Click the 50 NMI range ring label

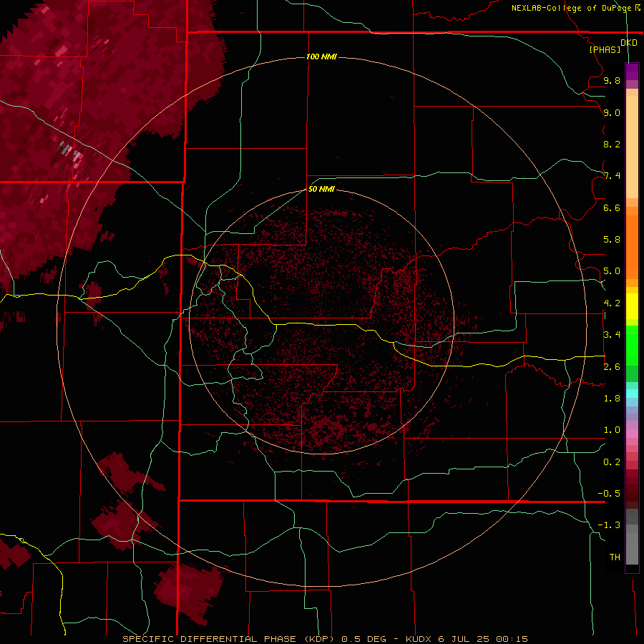[321, 190]
